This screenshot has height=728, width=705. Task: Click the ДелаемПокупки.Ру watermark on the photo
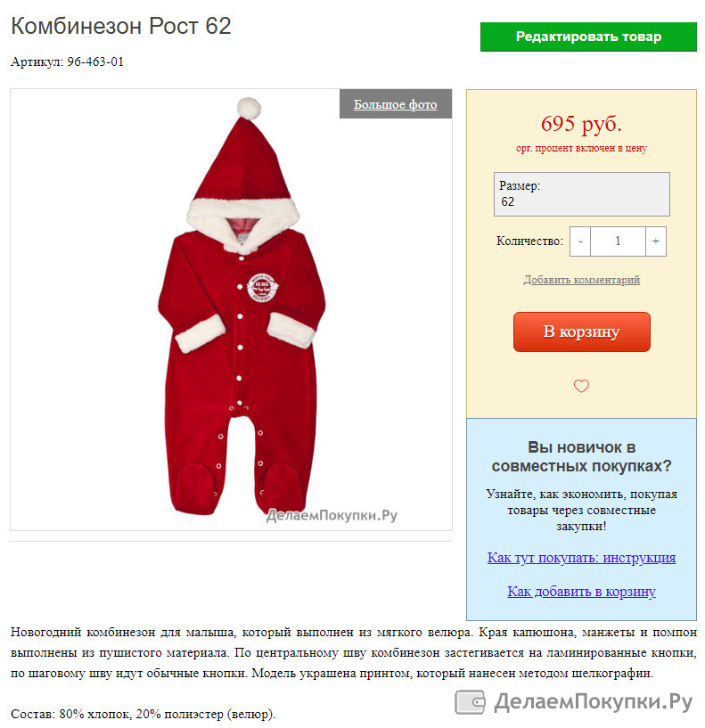(x=332, y=515)
